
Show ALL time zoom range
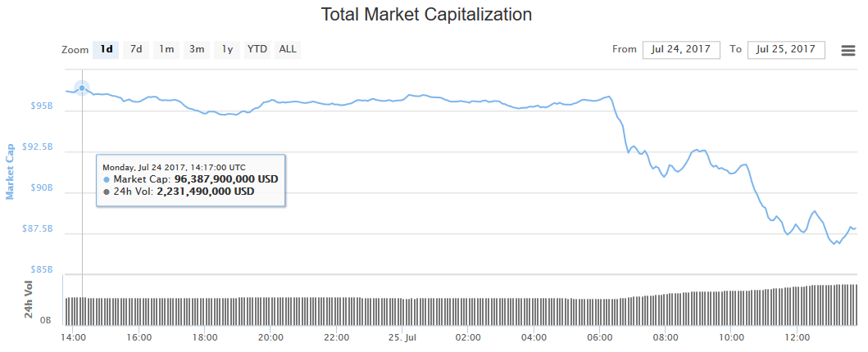click(288, 49)
